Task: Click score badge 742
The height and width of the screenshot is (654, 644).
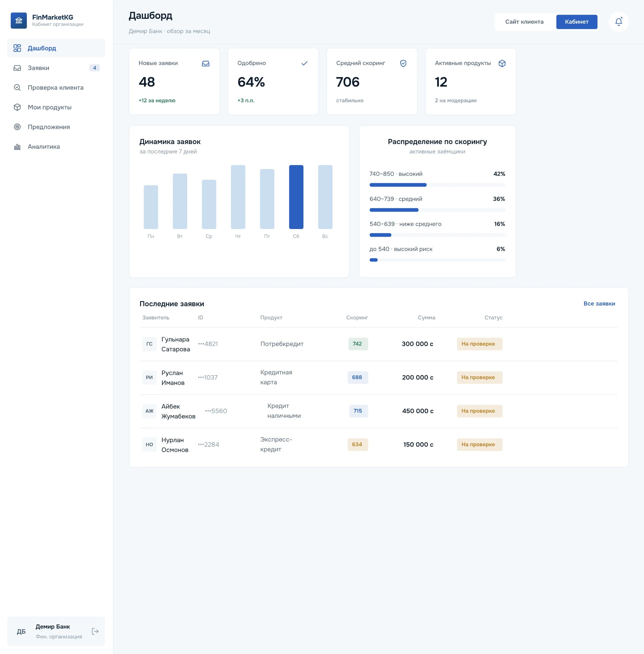Action: (x=358, y=344)
